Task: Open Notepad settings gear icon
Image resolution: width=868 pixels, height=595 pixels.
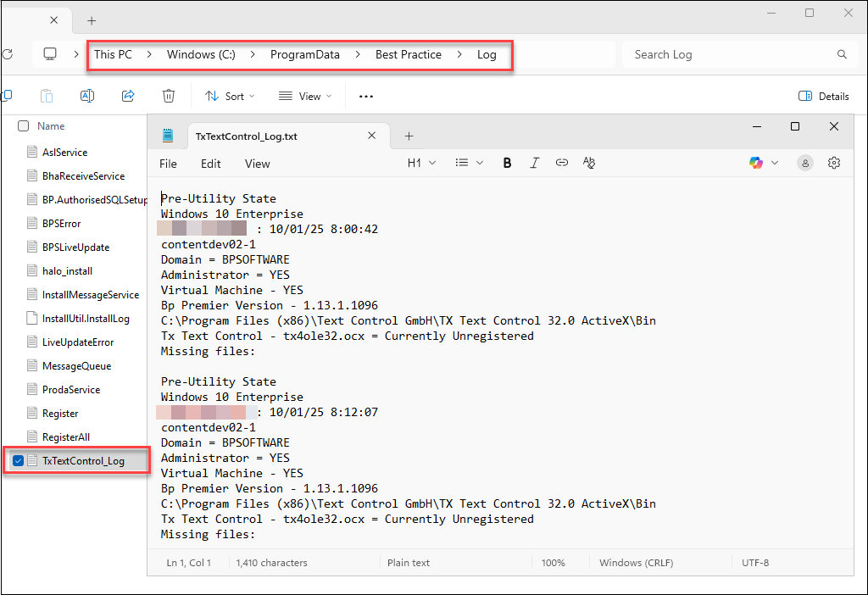Action: pos(833,163)
